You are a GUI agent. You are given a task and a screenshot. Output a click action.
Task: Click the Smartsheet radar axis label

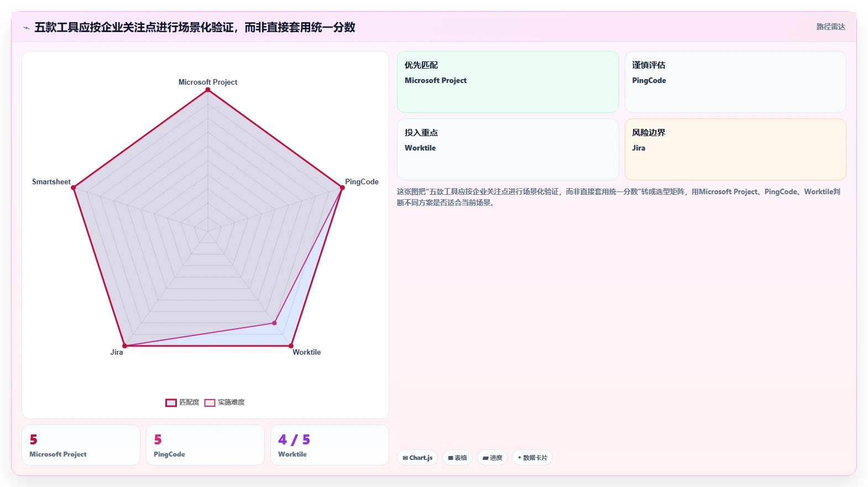tap(51, 182)
